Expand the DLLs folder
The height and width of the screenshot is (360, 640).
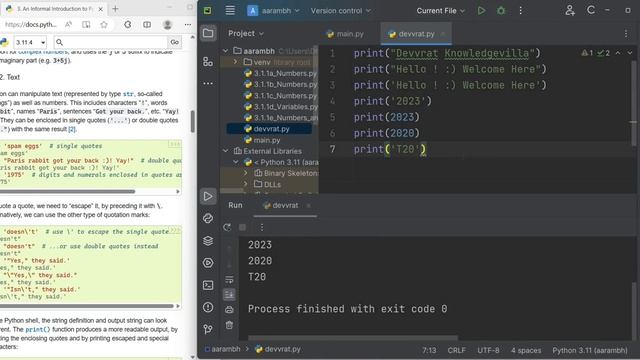tap(246, 184)
